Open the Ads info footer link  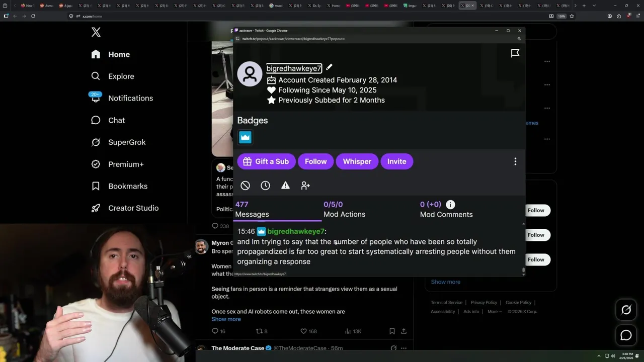point(471,312)
